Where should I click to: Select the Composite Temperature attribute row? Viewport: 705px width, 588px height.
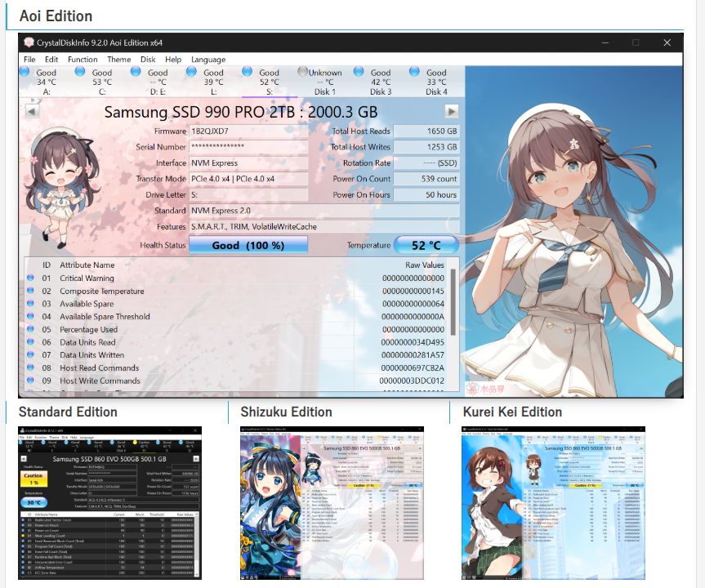click(237, 291)
